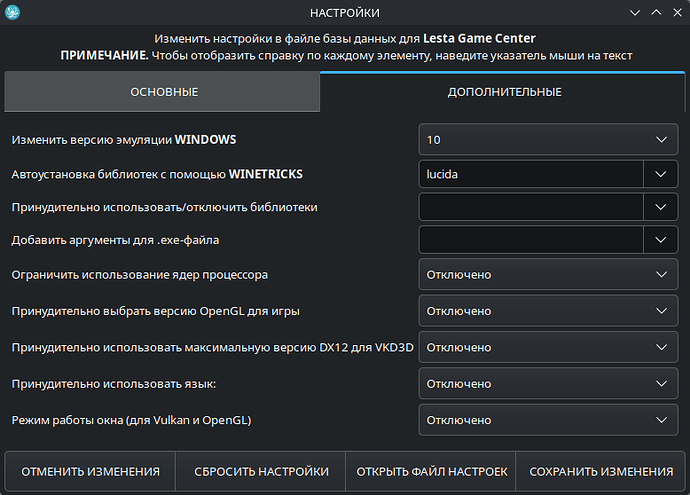Click СОХРАНИТЬ ИЗМЕНЕНИЯ to save settings
The width and height of the screenshot is (690, 495).
coord(601,472)
